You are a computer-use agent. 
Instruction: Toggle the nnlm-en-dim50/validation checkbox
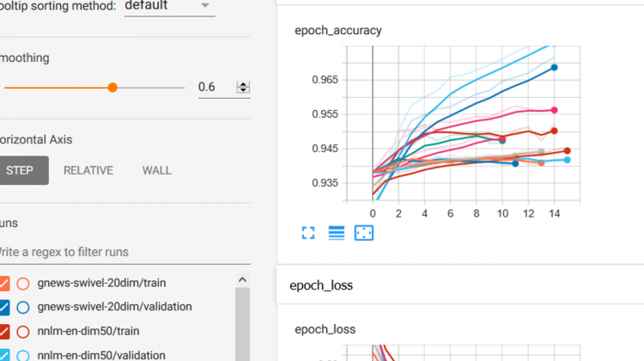click(x=3, y=354)
